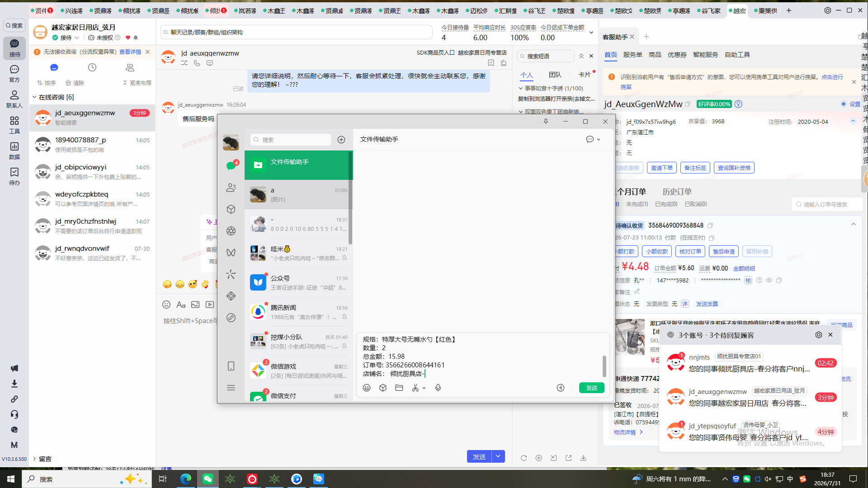Toggle 紧凑布局 in conversation list

[137, 83]
